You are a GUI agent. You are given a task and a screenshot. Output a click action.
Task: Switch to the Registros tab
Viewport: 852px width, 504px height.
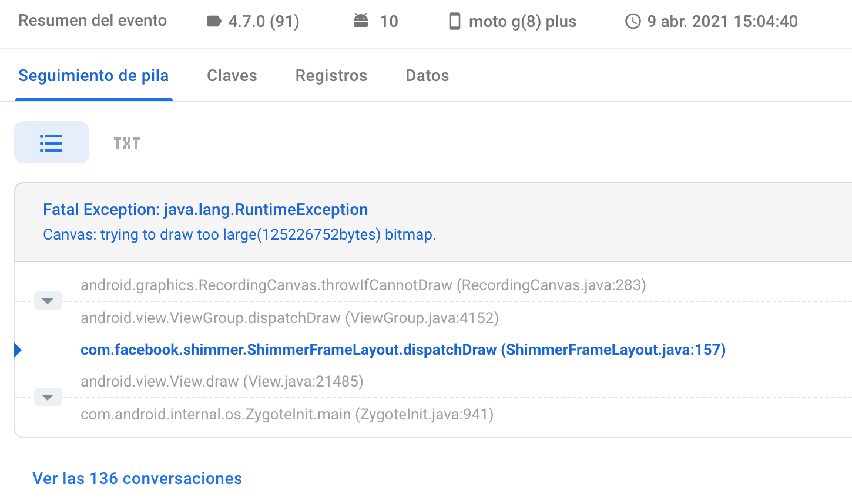331,76
